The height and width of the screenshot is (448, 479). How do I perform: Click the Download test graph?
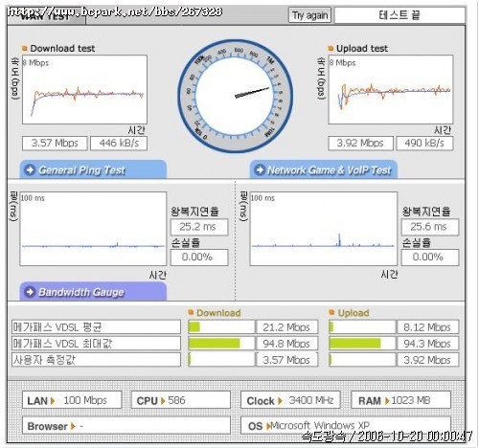[x=84, y=89]
